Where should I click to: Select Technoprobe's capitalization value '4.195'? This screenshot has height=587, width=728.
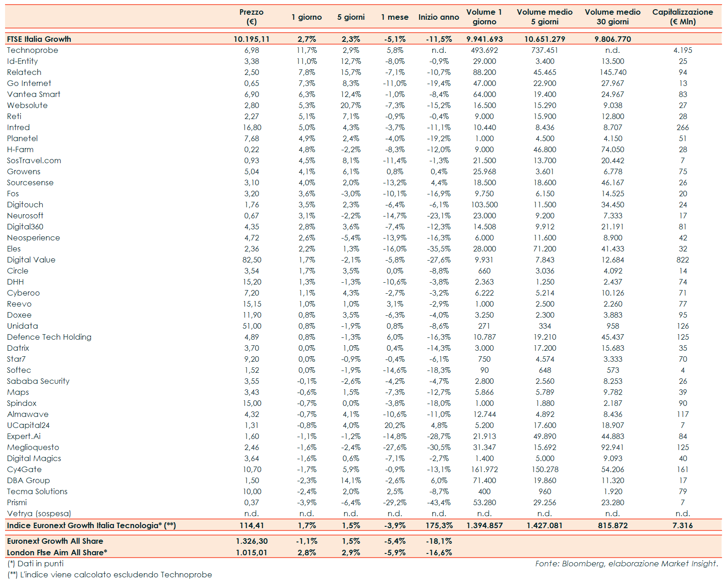683,50
